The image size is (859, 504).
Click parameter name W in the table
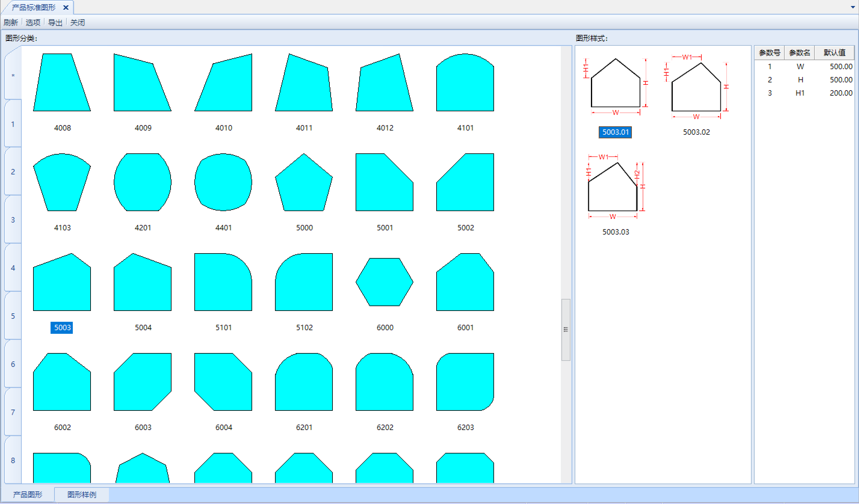(800, 66)
